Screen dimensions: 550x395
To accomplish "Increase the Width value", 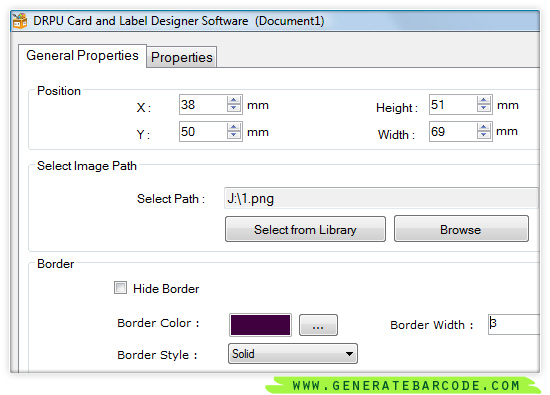I will (484, 127).
